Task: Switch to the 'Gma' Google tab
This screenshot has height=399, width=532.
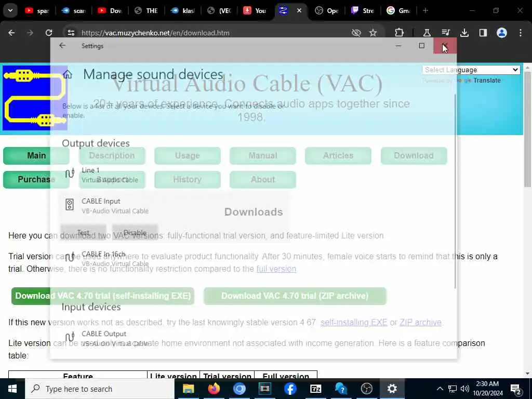Action: click(x=398, y=10)
